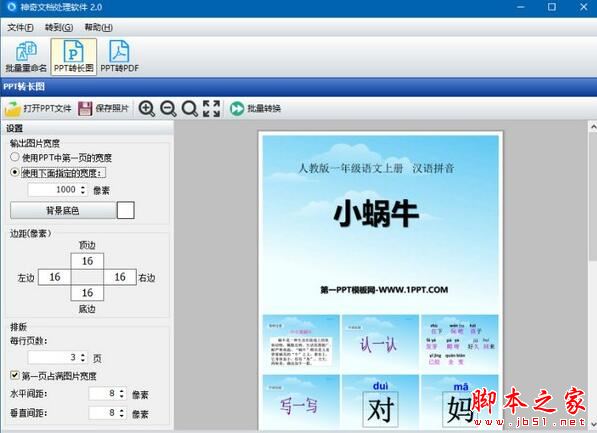Fit preview with the expand arrows icon
597x433 pixels.
click(x=211, y=109)
